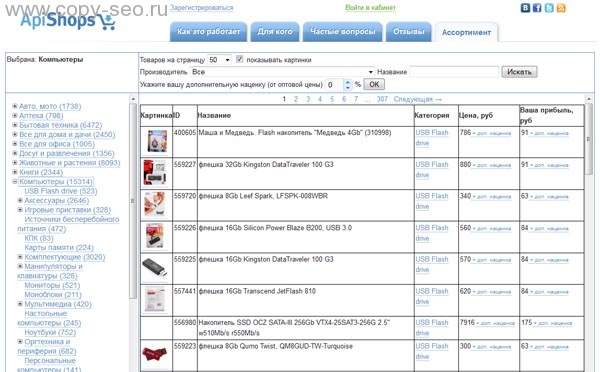The image size is (600, 372).
Task: Focus the 'Название' search input field
Action: (x=454, y=72)
